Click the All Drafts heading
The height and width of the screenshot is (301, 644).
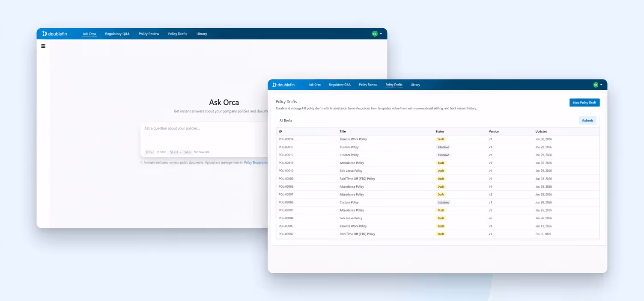point(286,121)
